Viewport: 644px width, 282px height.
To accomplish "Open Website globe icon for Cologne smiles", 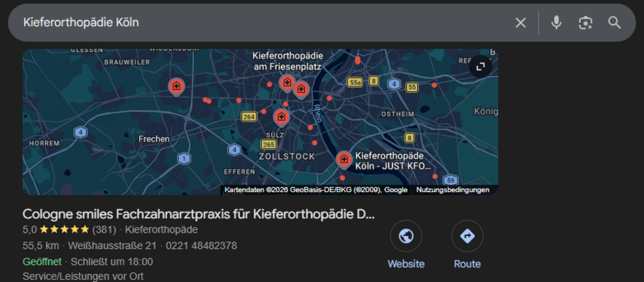I will 406,236.
